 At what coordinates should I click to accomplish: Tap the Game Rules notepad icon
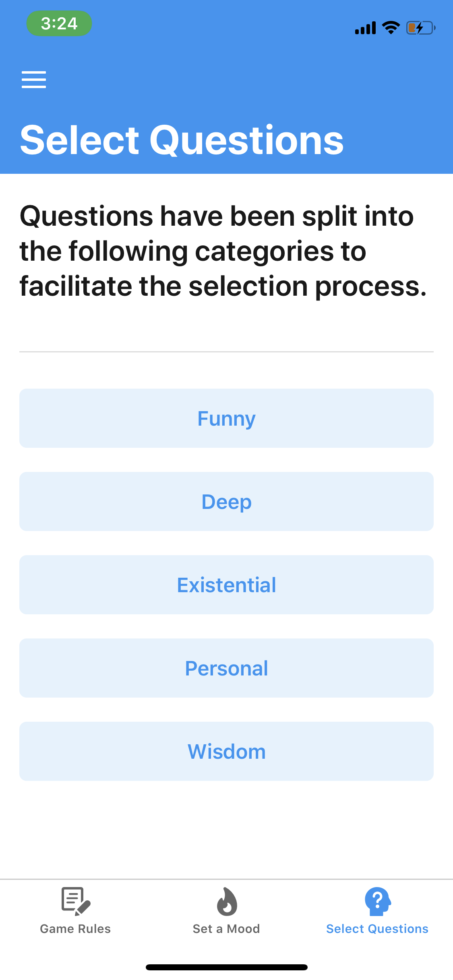(x=76, y=901)
